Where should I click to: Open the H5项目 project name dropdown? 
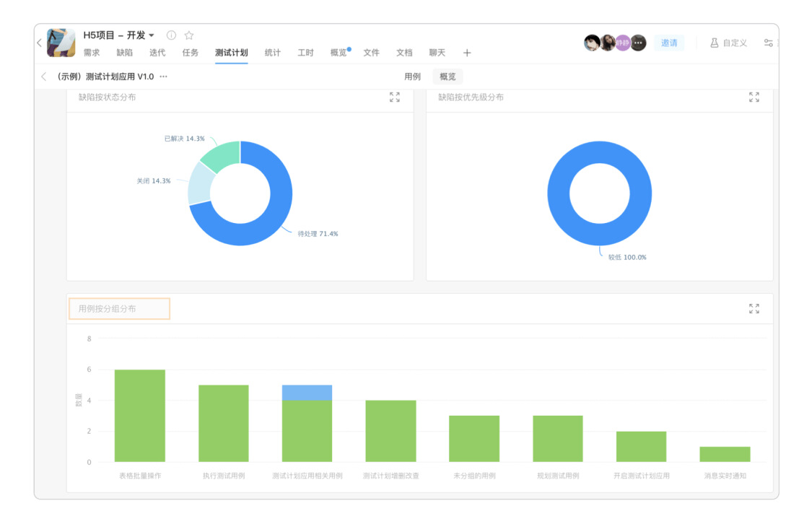[152, 35]
